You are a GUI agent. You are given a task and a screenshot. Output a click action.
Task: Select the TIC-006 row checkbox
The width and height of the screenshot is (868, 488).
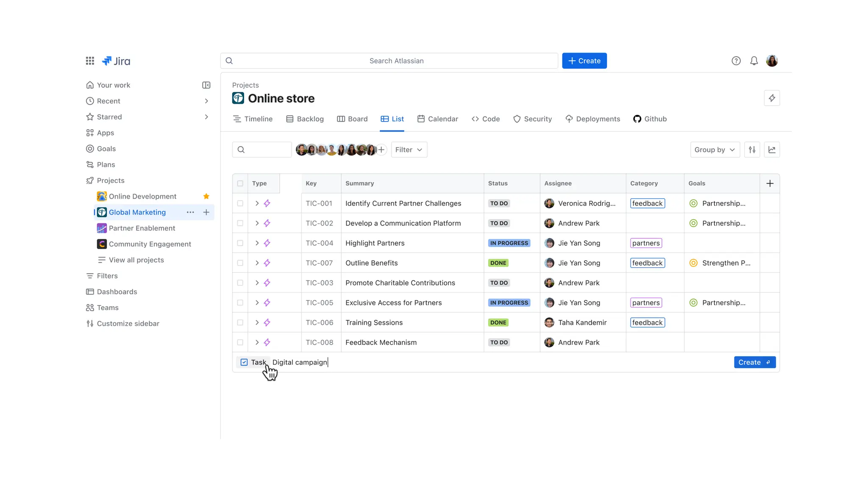240,322
